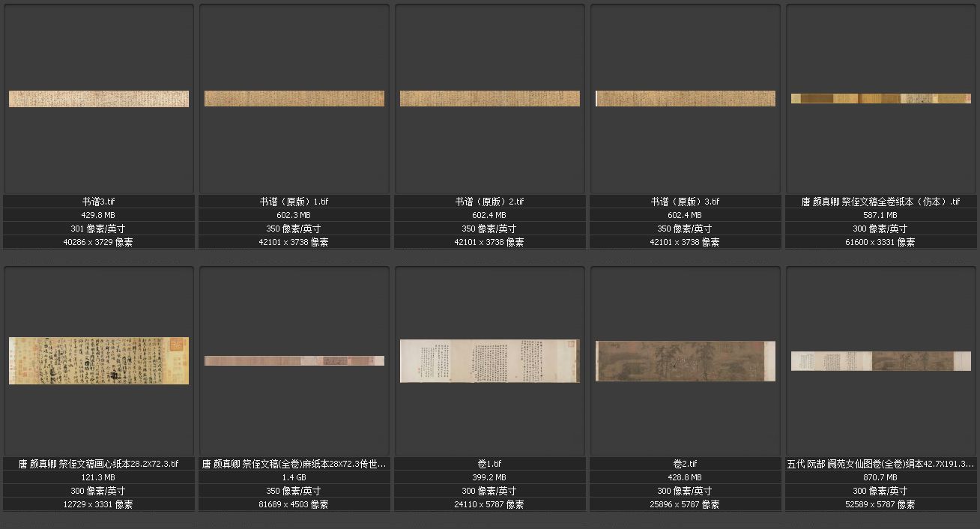Click the filename label 卷1.tif
The width and height of the screenshot is (980, 529).
(x=490, y=464)
